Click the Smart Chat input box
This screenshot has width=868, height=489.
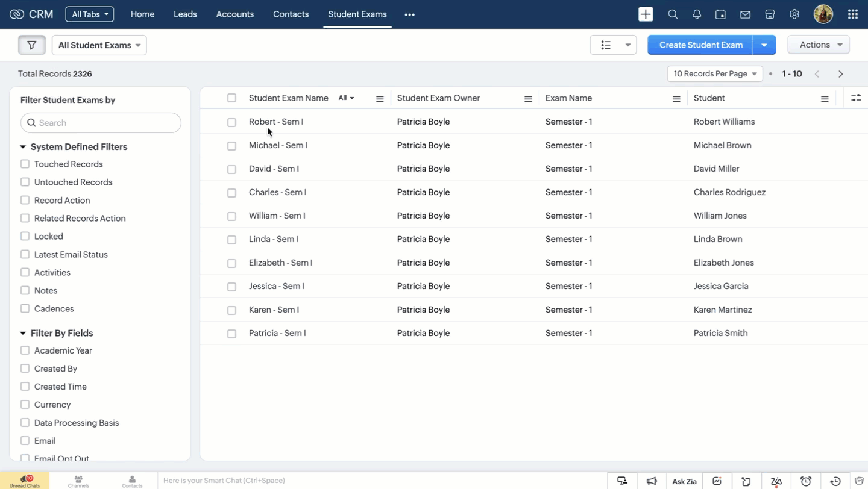pyautogui.click(x=383, y=481)
